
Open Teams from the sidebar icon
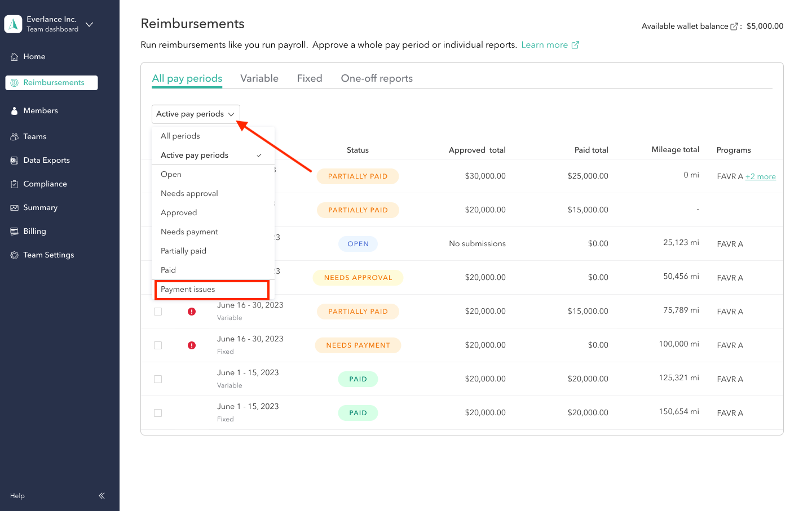14,136
